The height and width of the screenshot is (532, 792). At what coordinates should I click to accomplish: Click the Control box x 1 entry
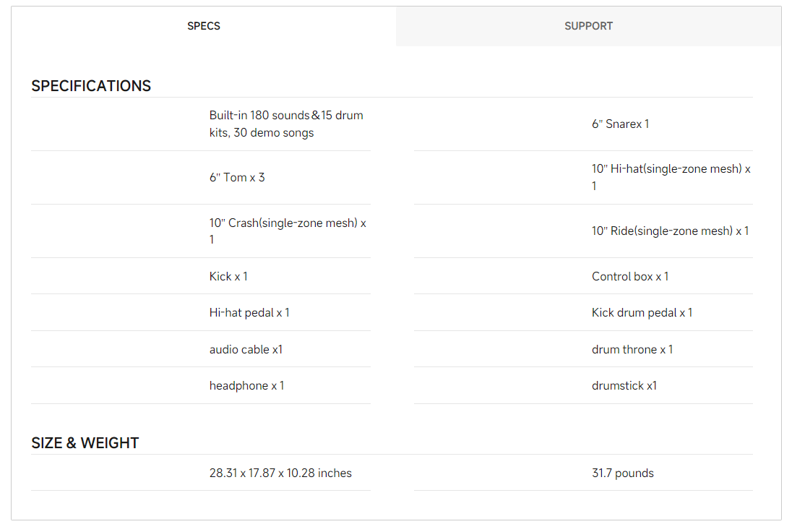(x=629, y=277)
